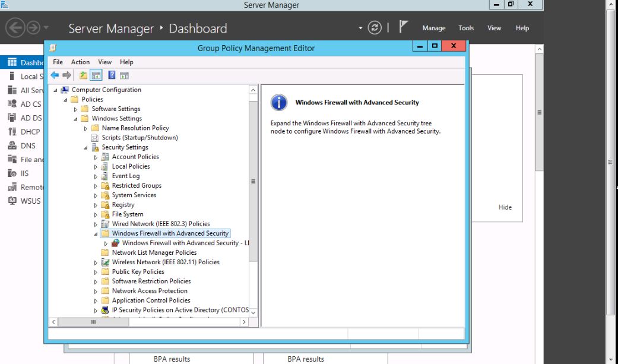Go up one level with folder-arrow icon
618x364 pixels.
coord(83,75)
